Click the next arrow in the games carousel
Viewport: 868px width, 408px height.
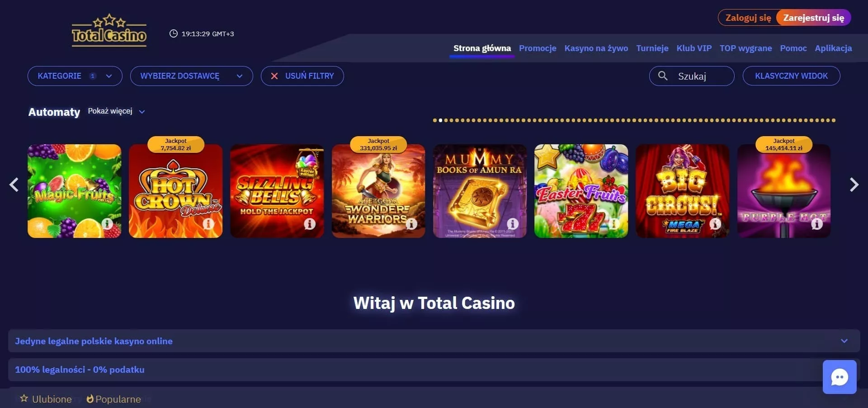point(854,185)
